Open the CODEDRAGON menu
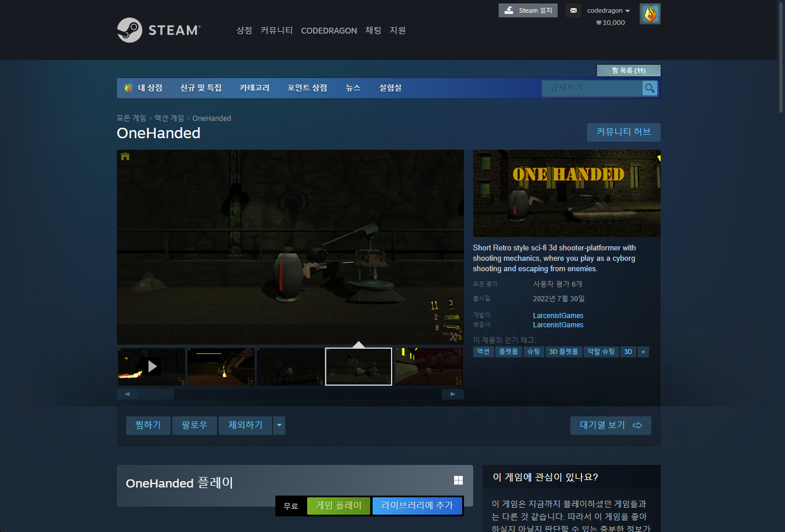 (x=329, y=31)
